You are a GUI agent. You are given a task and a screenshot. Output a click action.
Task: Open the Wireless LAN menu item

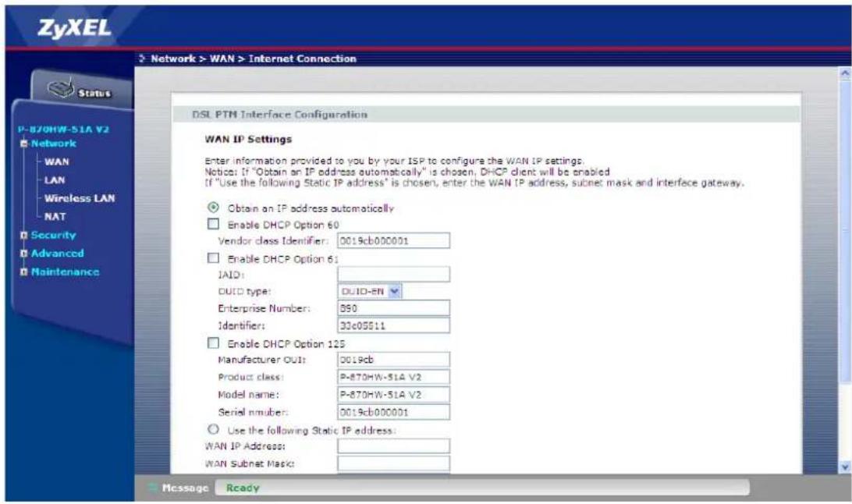80,198
